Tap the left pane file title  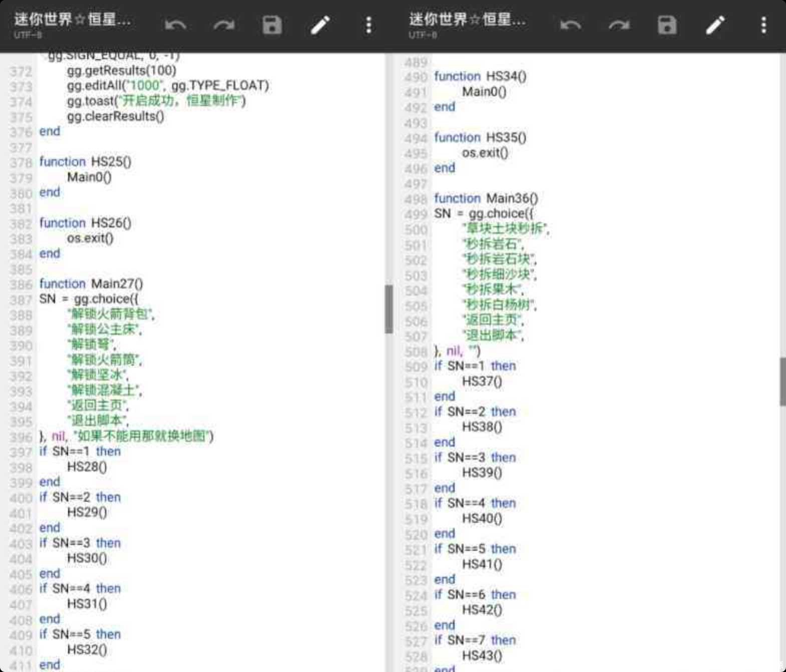pos(73,20)
